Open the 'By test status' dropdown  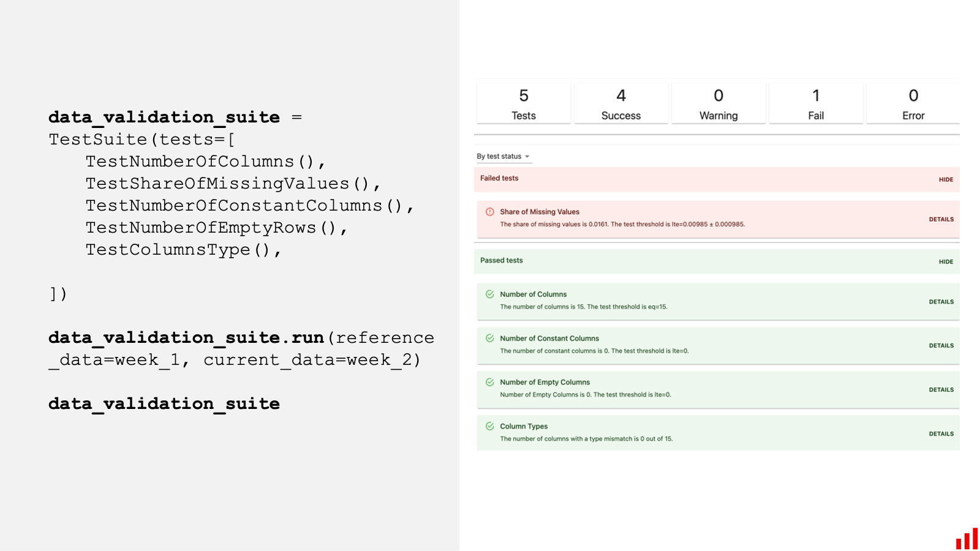pyautogui.click(x=503, y=156)
